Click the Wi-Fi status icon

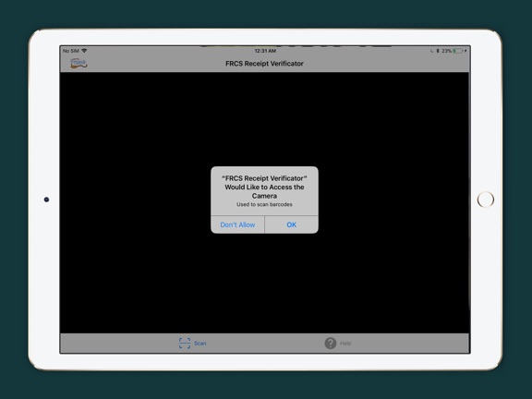(x=84, y=51)
